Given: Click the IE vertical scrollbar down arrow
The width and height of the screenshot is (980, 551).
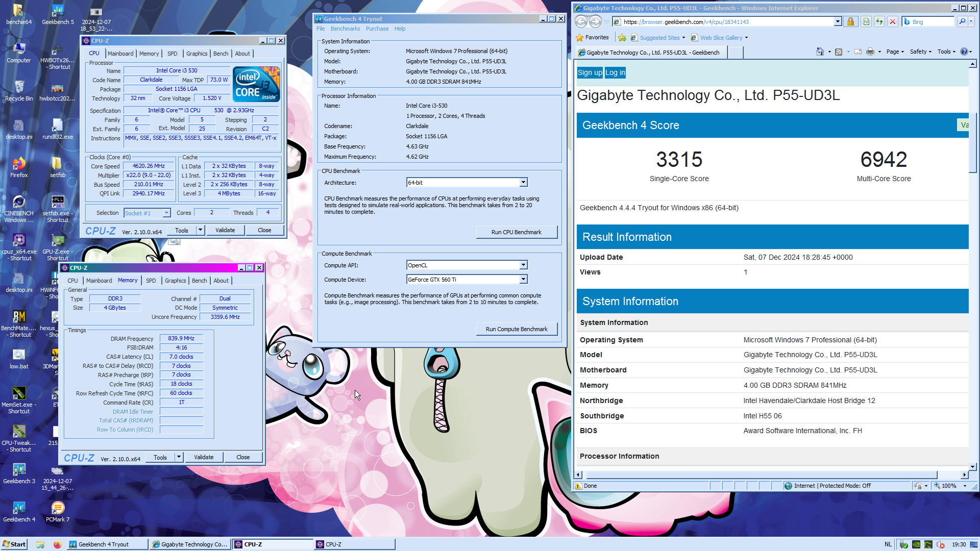Looking at the screenshot, I should (x=973, y=466).
